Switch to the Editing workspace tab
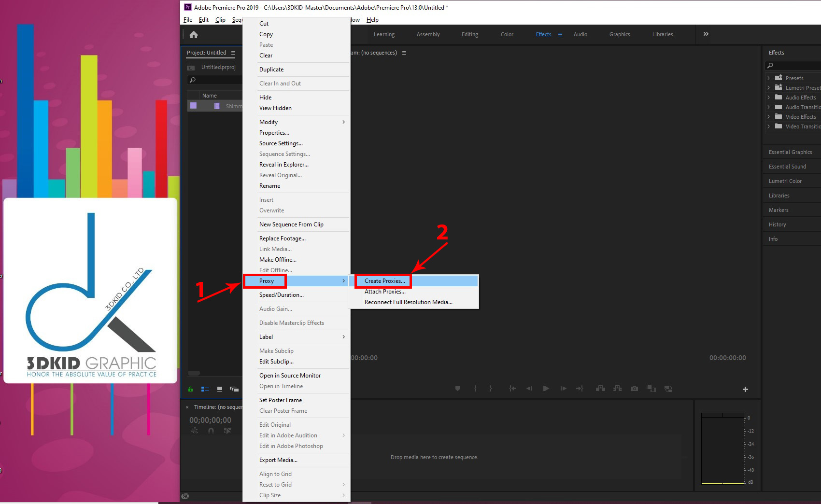The height and width of the screenshot is (504, 821). (x=470, y=34)
